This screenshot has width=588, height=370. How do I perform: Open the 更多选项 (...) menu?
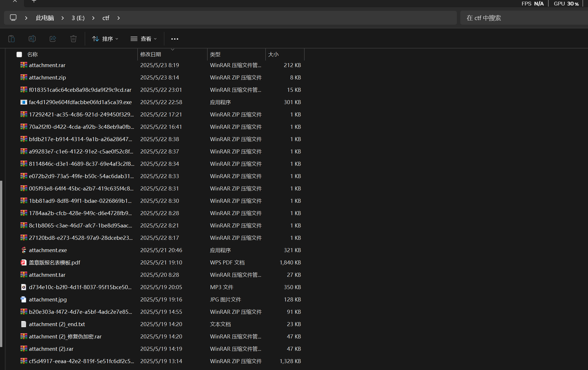coord(174,39)
